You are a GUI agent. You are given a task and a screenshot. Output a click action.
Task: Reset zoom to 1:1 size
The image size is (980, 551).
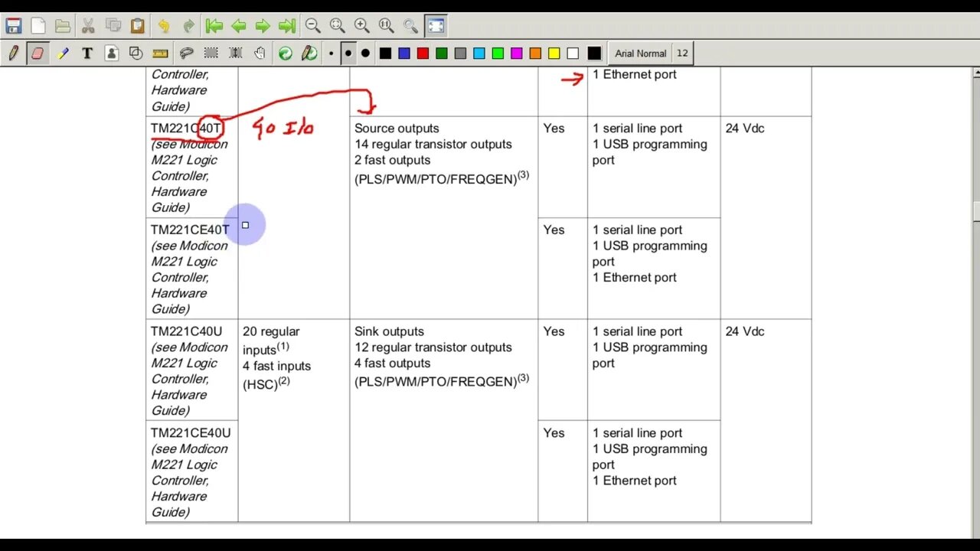click(386, 26)
